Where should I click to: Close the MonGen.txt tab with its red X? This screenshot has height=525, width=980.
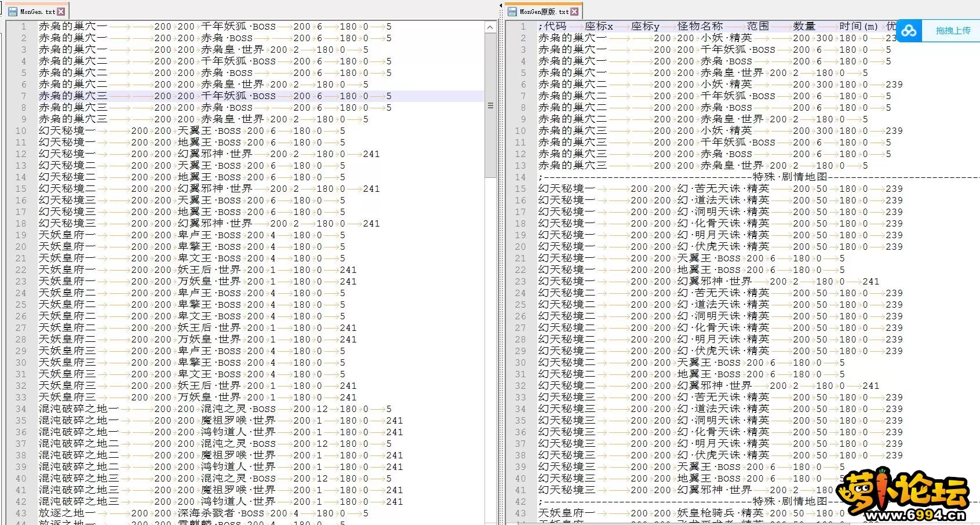(x=61, y=12)
